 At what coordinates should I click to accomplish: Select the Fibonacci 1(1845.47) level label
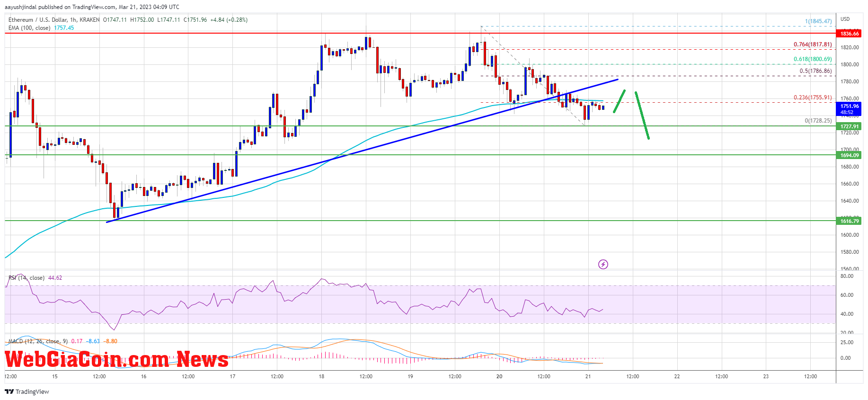point(818,21)
